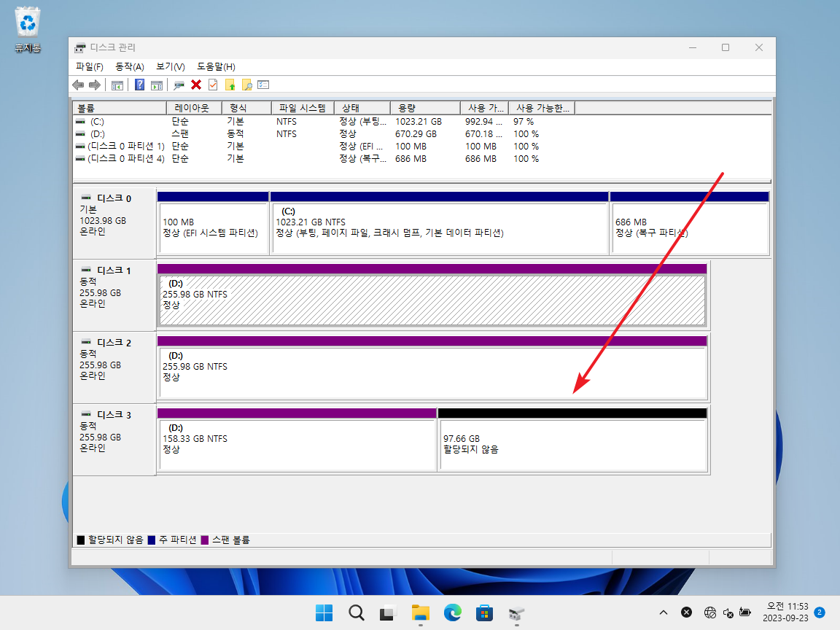Sort by the 상태 column header
The height and width of the screenshot is (630, 840).
(x=362, y=108)
